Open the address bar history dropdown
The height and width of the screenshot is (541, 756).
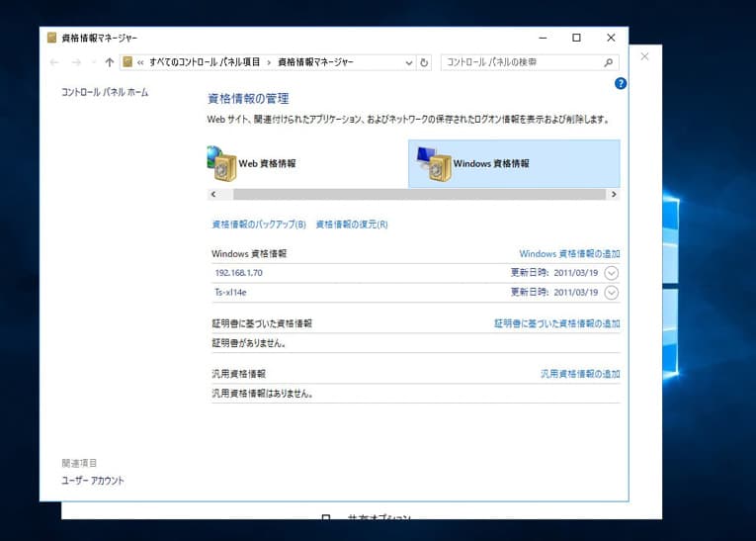pyautogui.click(x=409, y=62)
